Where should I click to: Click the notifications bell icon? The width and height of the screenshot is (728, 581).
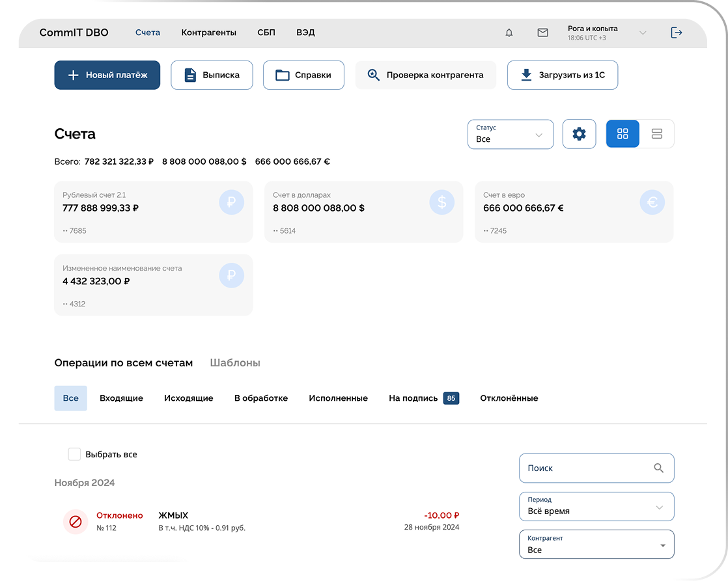(509, 33)
